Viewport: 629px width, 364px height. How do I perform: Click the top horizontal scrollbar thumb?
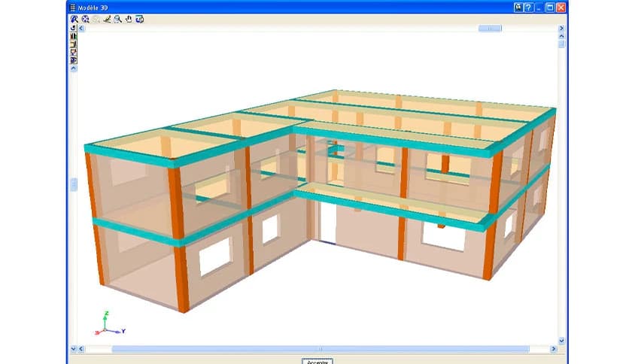pyautogui.click(x=490, y=29)
